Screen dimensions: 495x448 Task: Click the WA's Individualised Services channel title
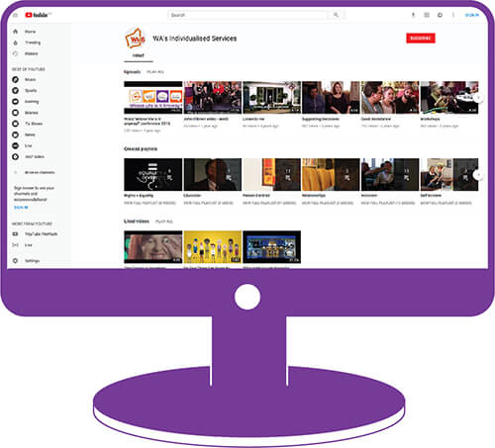pos(195,39)
